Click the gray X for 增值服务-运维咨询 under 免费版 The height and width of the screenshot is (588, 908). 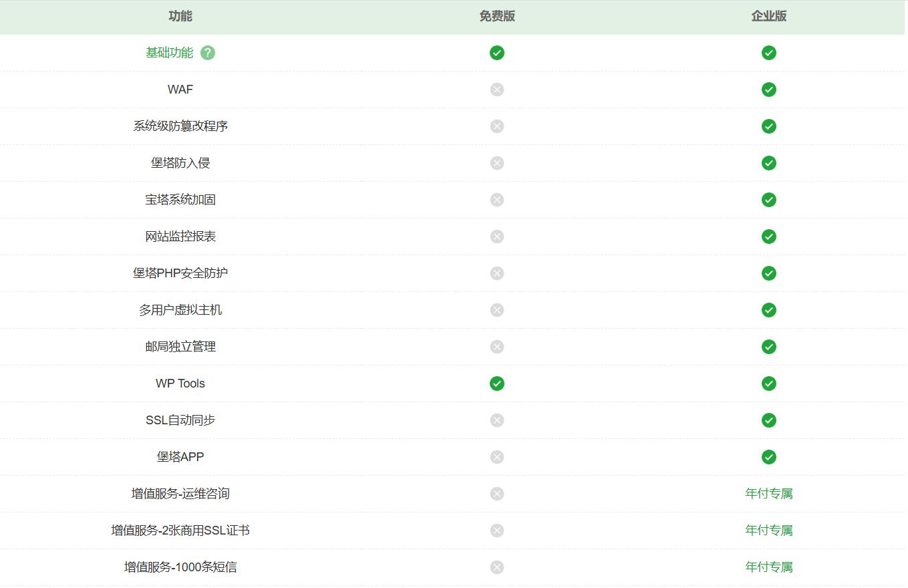(496, 494)
